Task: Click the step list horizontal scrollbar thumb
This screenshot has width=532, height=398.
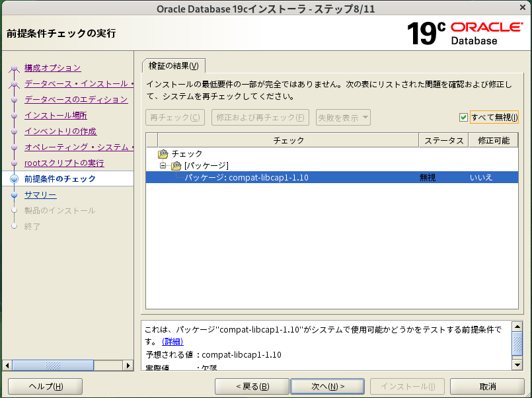Action: 53,366
